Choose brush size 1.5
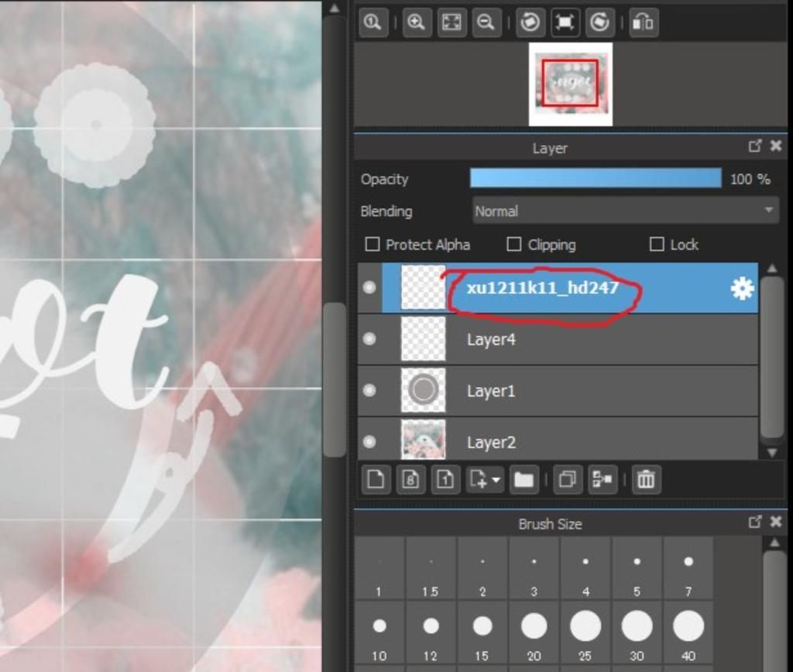The width and height of the screenshot is (793, 672). [431, 569]
